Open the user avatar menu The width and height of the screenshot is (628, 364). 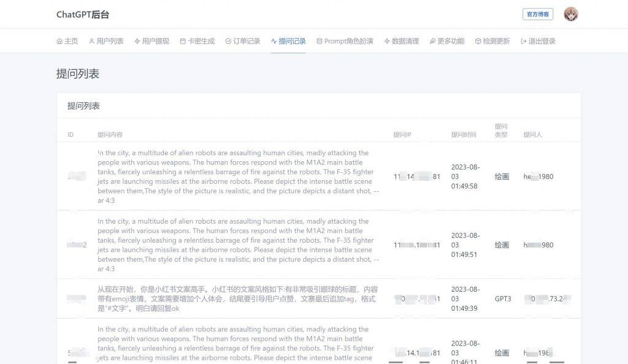pos(571,14)
